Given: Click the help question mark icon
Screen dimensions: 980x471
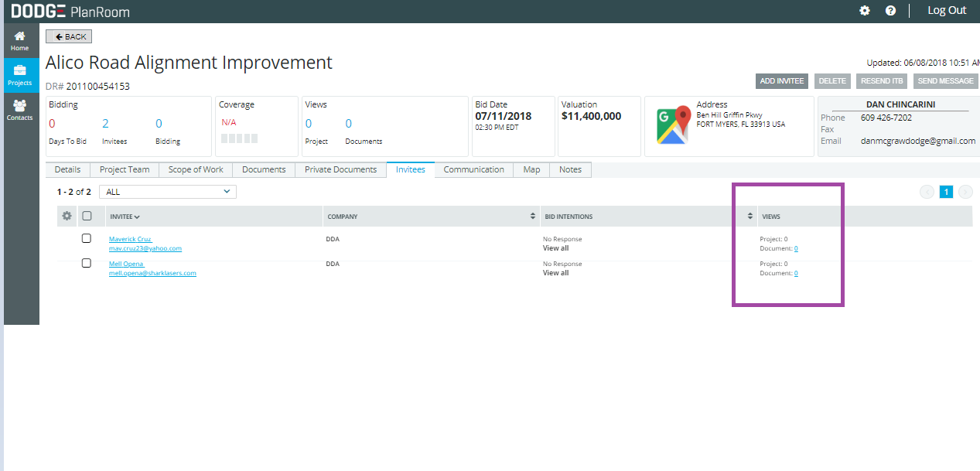Looking at the screenshot, I should tap(890, 11).
